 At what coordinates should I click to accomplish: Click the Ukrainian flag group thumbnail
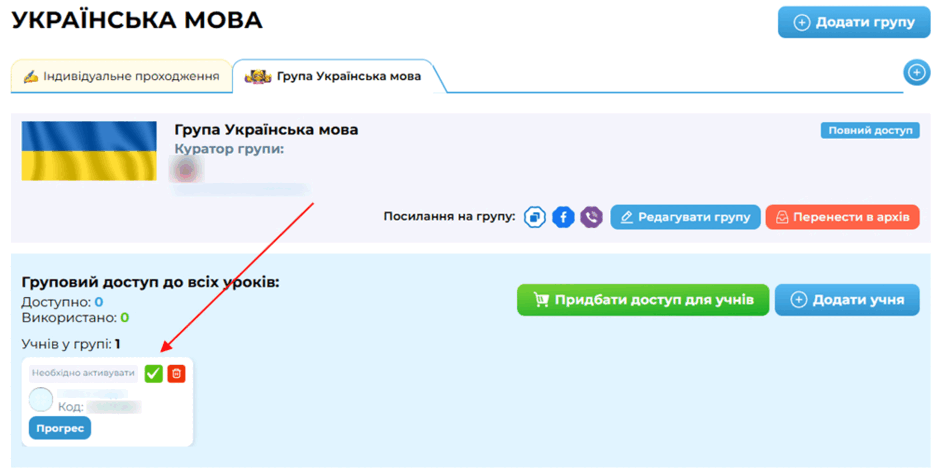[x=89, y=150]
